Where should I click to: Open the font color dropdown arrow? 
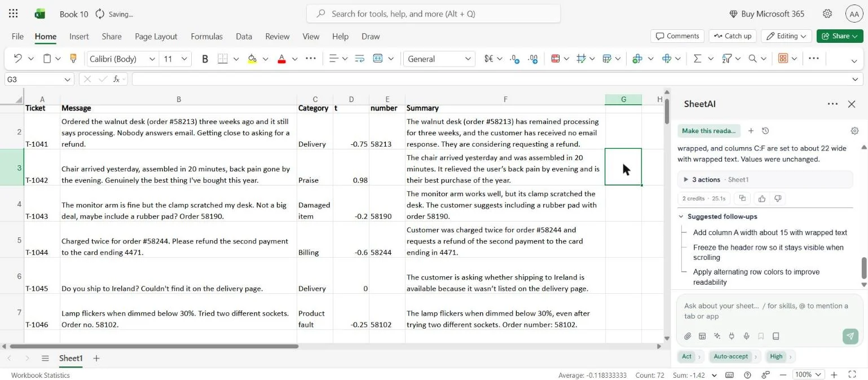294,59
